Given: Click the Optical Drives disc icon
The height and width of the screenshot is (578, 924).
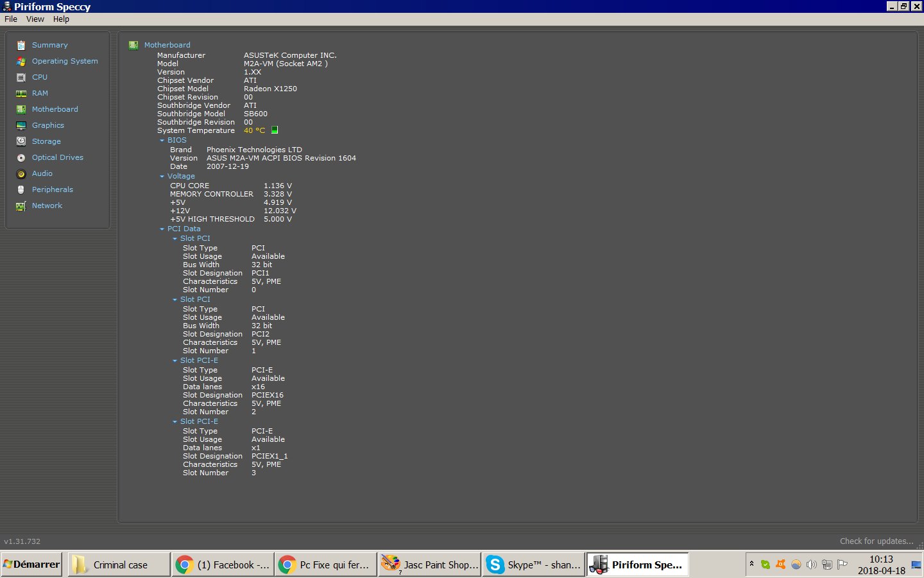Looking at the screenshot, I should tap(21, 157).
